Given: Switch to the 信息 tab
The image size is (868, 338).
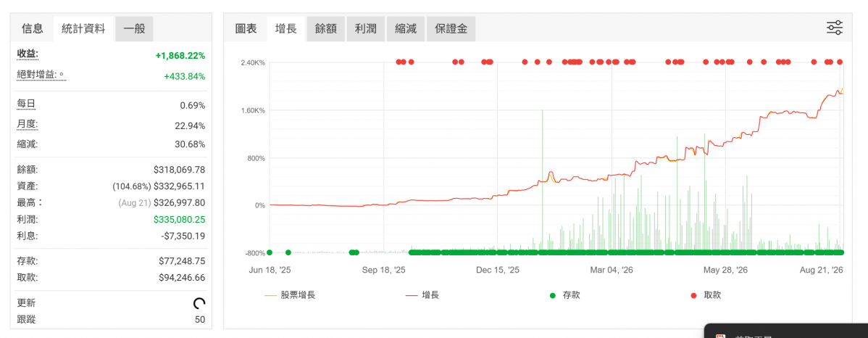Looking at the screenshot, I should 32,29.
